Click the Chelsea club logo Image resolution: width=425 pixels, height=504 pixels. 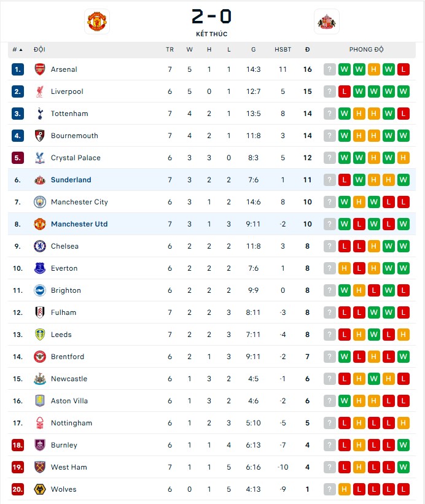pyautogui.click(x=40, y=246)
